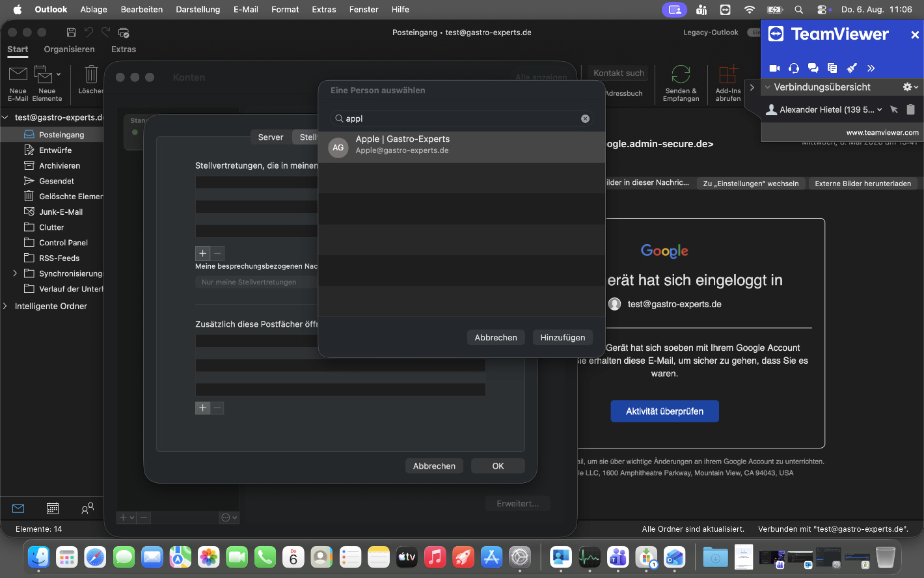Open the TeamViewer file transfer icon
Screen dimensions: 924x578
pos(832,68)
